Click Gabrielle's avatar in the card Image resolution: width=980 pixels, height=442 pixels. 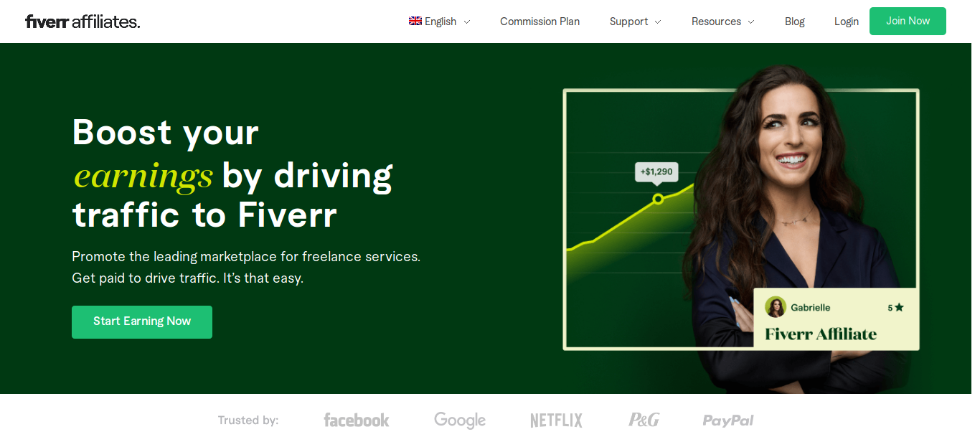[x=776, y=307]
